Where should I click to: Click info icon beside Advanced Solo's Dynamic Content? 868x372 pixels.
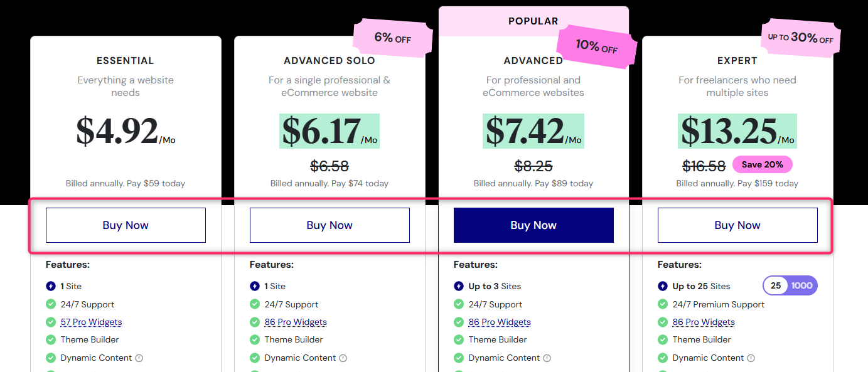tap(343, 358)
